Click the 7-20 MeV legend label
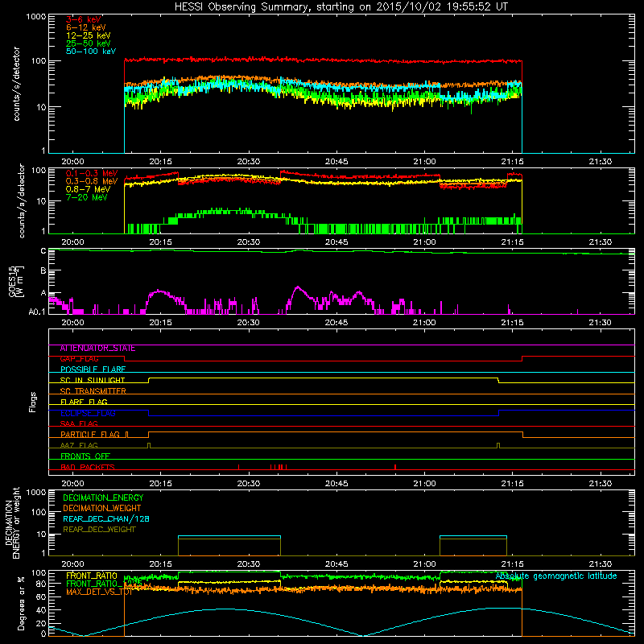Image resolution: width=644 pixels, height=644 pixels. pos(87,197)
